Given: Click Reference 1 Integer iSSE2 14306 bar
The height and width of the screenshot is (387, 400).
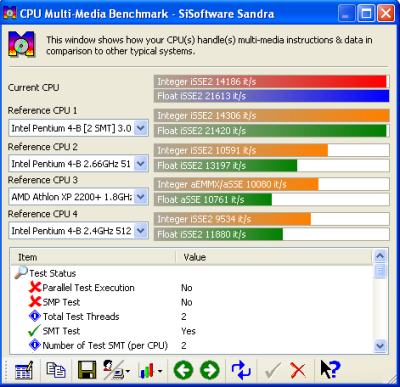Looking at the screenshot, I should (271, 115).
